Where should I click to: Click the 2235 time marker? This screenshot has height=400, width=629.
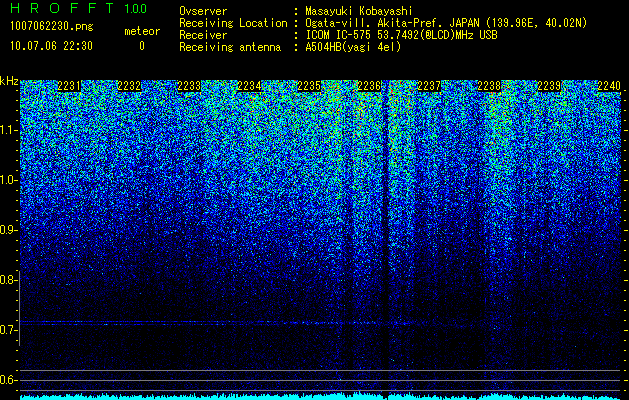[x=309, y=86]
